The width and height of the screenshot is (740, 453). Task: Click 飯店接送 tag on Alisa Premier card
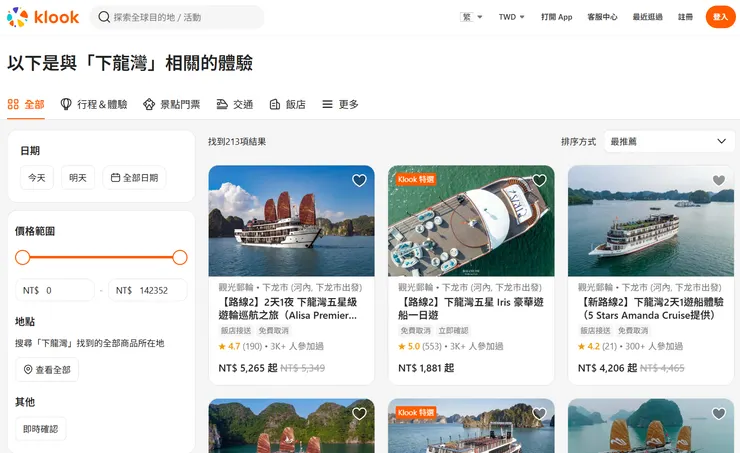(x=235, y=331)
